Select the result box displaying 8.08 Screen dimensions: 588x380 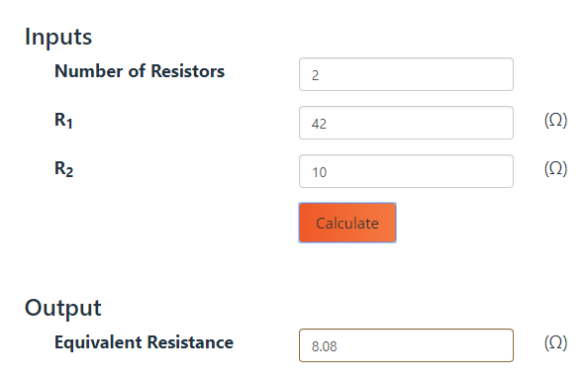406,345
